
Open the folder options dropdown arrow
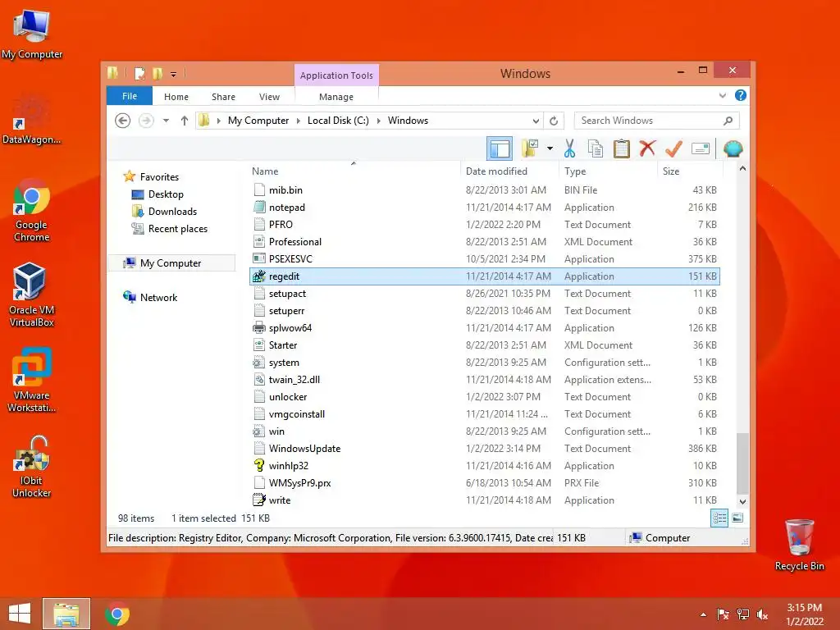pyautogui.click(x=550, y=148)
